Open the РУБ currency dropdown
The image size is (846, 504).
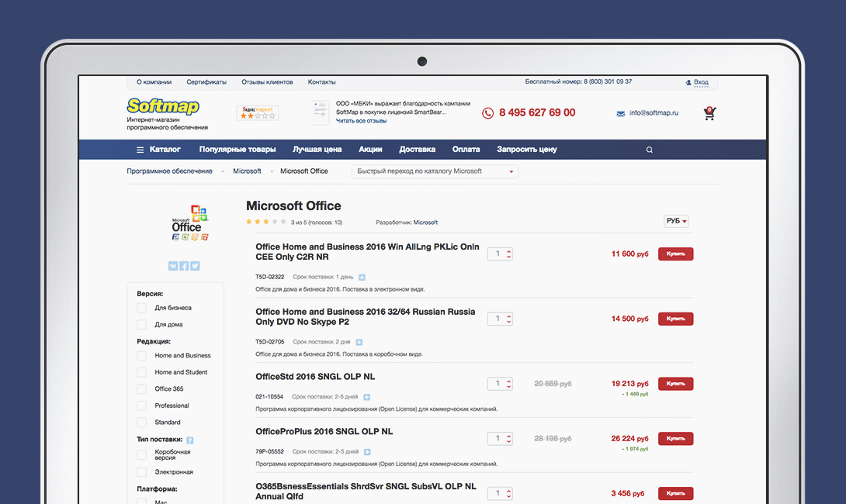click(x=676, y=221)
